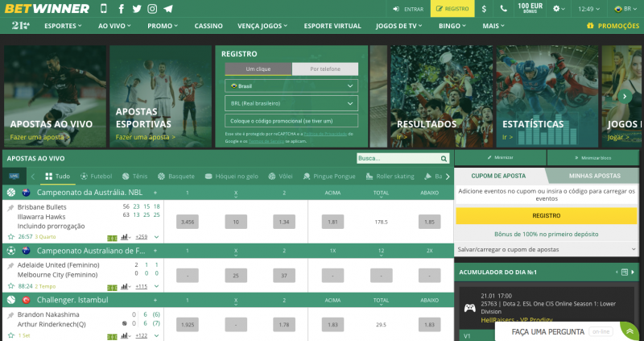Viewport: 644px width, 341px height.
Task: Click the yellow REGISTRO header button
Action: (452, 9)
